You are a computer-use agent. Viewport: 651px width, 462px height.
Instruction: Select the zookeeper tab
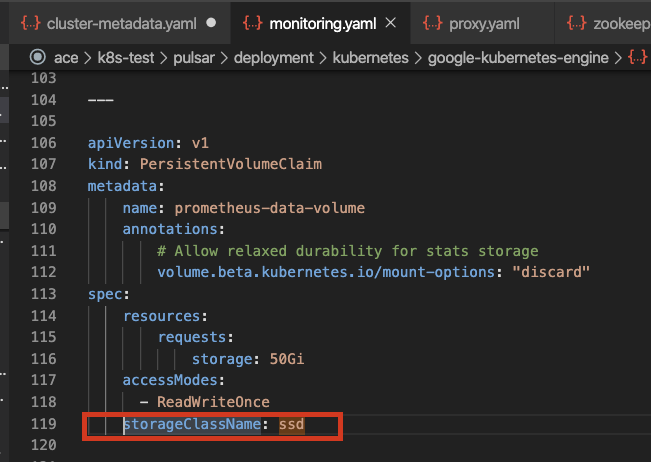[603, 23]
